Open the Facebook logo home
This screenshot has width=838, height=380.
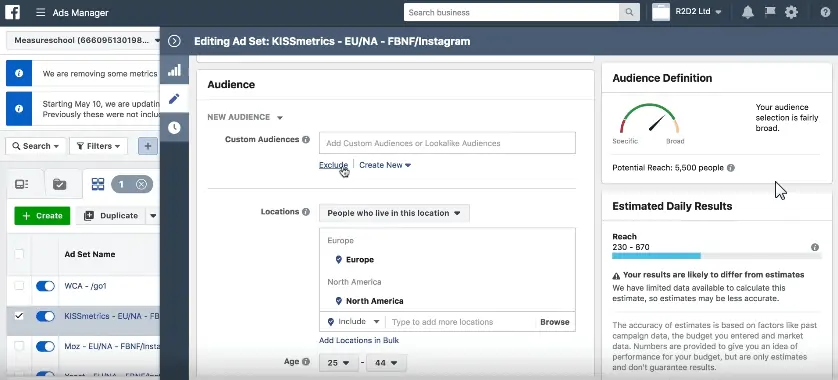[12, 12]
